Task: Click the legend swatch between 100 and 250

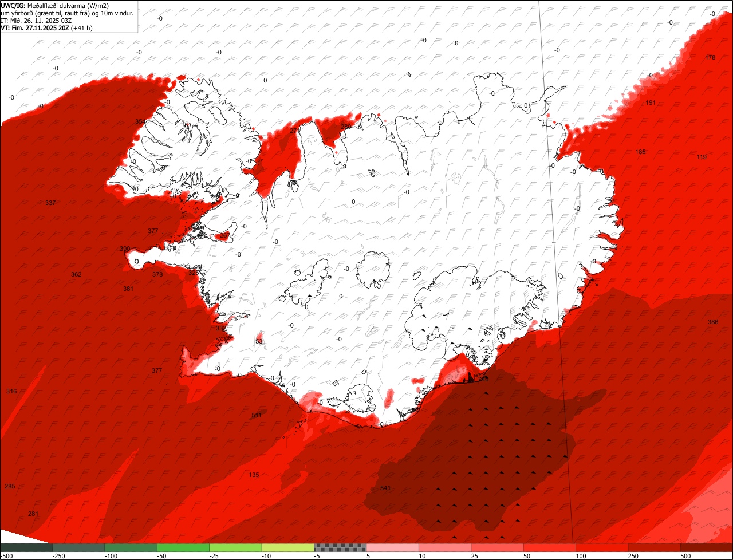Action: pyautogui.click(x=602, y=547)
